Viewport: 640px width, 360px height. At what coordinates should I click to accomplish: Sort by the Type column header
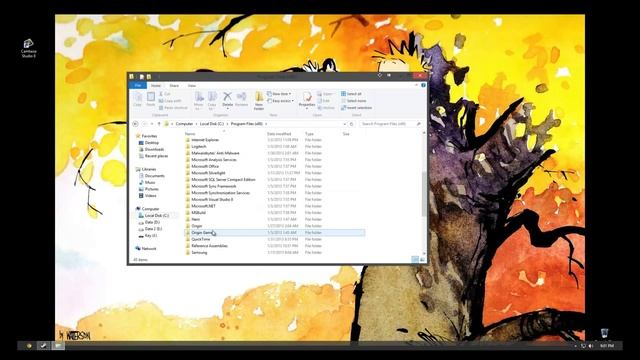pyautogui.click(x=309, y=134)
